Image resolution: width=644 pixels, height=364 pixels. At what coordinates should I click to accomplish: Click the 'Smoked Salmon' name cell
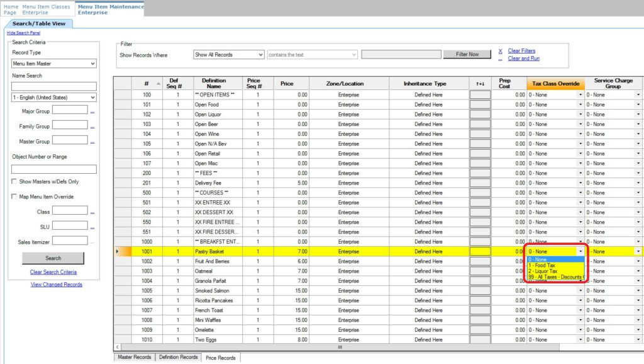coord(218,291)
